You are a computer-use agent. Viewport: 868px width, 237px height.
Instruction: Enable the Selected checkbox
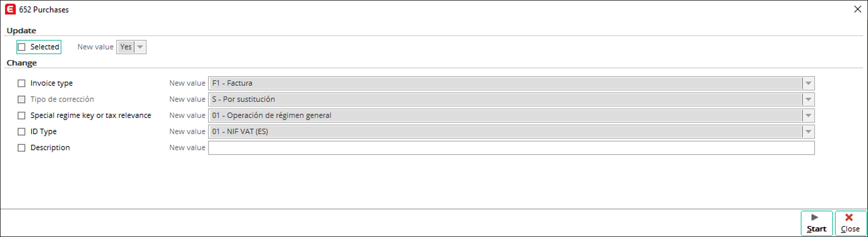(22, 47)
